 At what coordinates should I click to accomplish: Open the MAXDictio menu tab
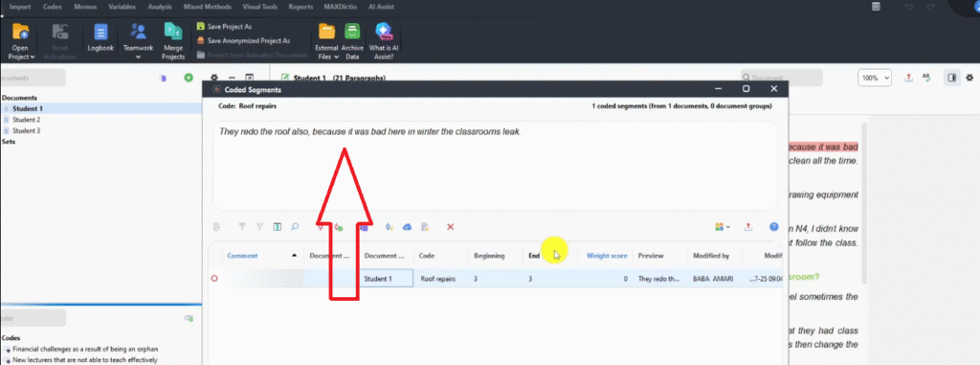tap(341, 7)
